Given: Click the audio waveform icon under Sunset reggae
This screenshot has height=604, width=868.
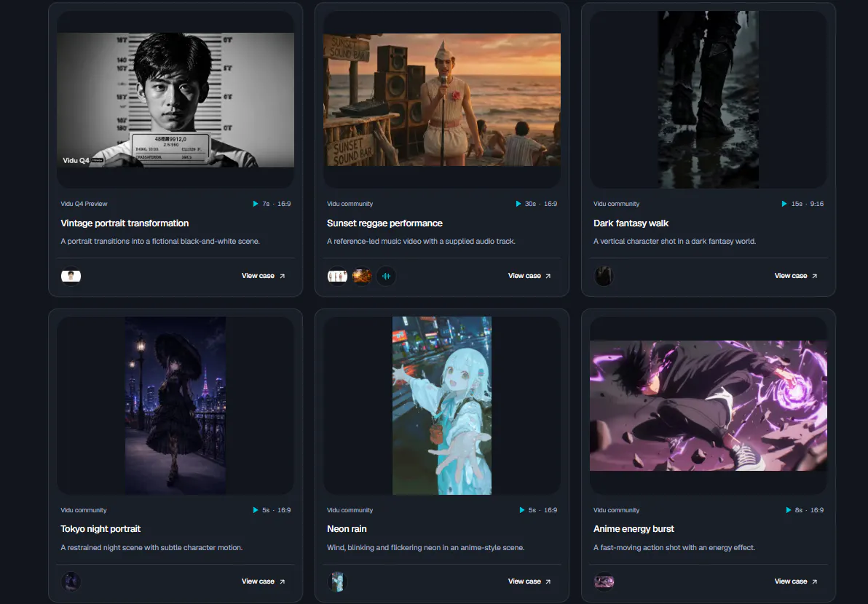Looking at the screenshot, I should [x=387, y=276].
